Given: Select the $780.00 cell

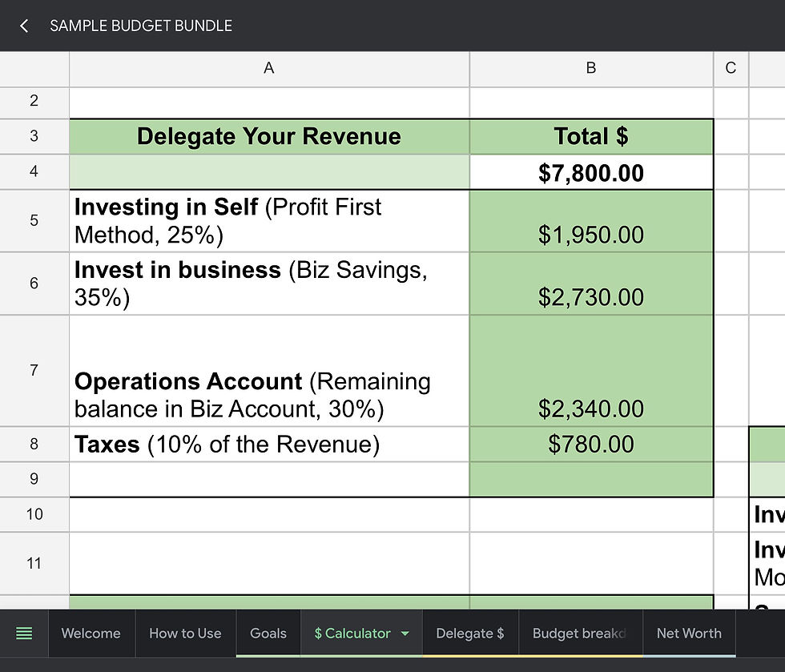Looking at the screenshot, I should (591, 445).
